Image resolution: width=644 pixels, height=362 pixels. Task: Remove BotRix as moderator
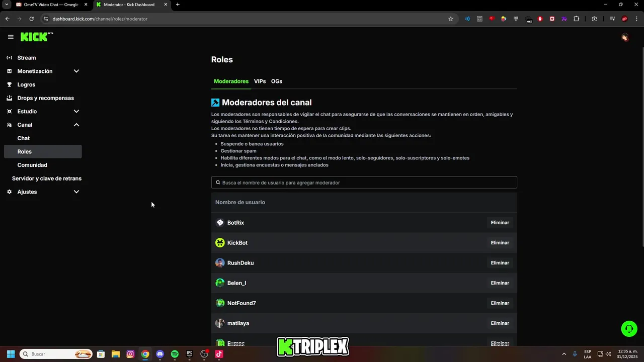pyautogui.click(x=500, y=223)
